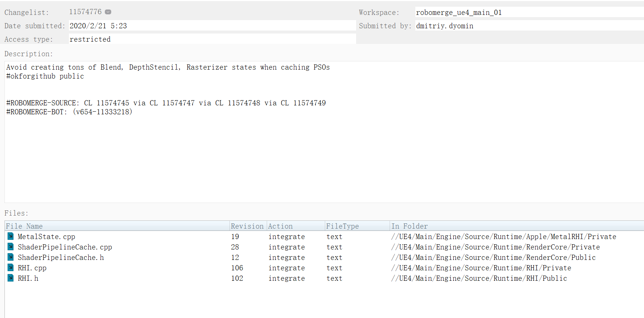Click the comment bubble icon beside changelist number

coord(108,12)
